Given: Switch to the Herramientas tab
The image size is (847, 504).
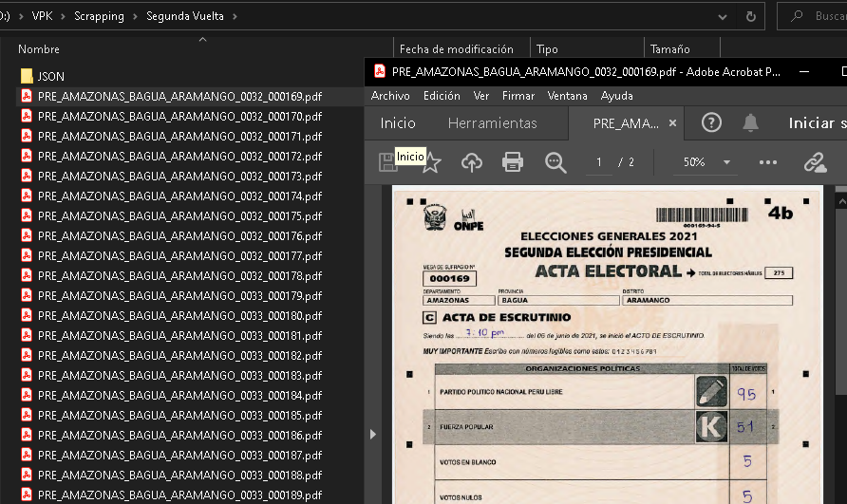Looking at the screenshot, I should pyautogui.click(x=492, y=123).
